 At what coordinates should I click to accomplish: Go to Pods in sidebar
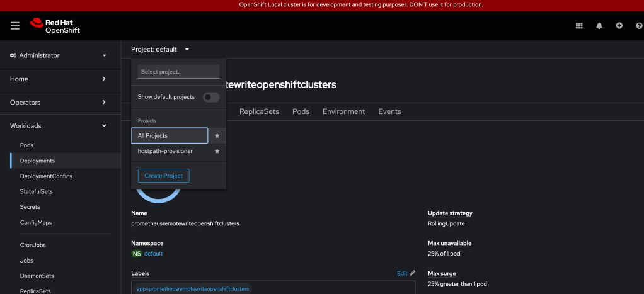pyautogui.click(x=26, y=145)
